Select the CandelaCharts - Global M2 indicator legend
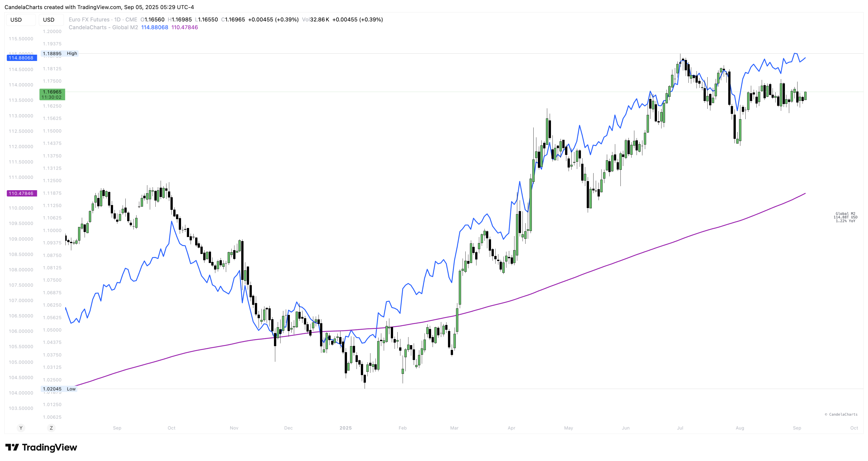The image size is (868, 461). 103,27
